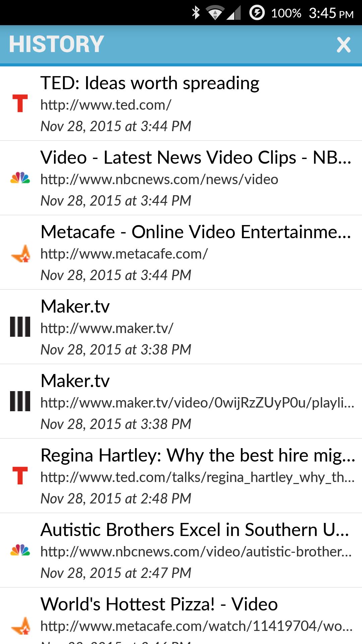This screenshot has width=362, height=644.
Task: Tap the NBC icon beside 'Autistic Brothers Excel' entry
Action: coord(20,550)
